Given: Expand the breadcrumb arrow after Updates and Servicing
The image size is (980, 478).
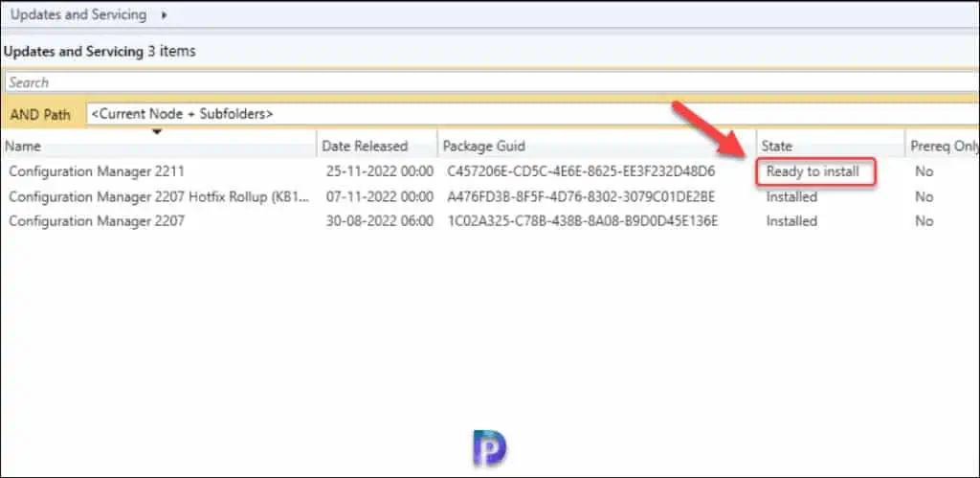Looking at the screenshot, I should 164,15.
